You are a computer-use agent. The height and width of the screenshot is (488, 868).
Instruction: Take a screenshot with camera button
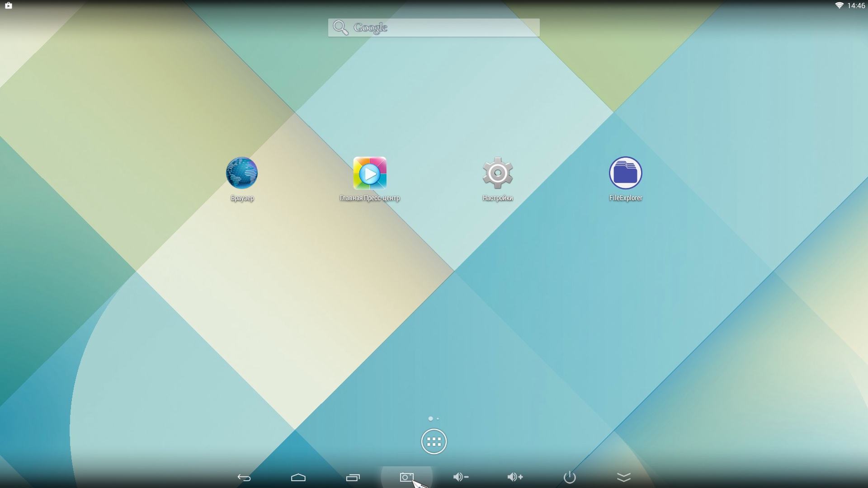tap(406, 477)
